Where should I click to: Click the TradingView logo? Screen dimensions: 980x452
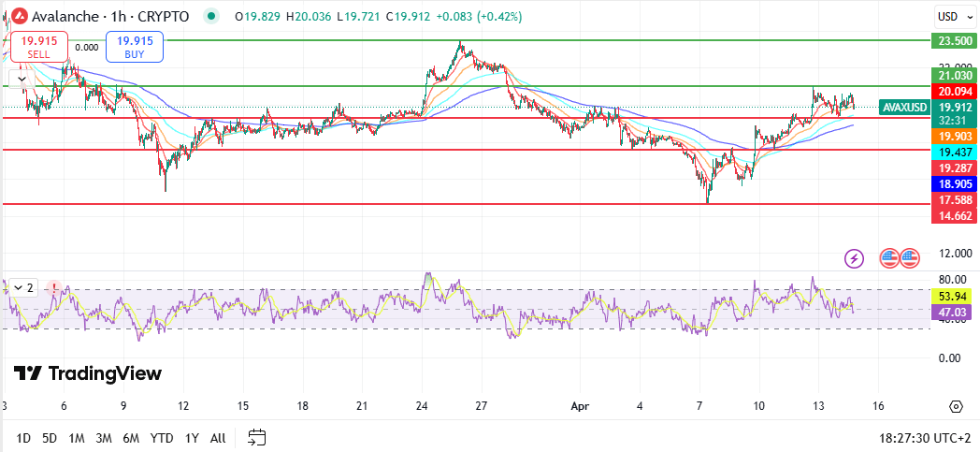88,373
